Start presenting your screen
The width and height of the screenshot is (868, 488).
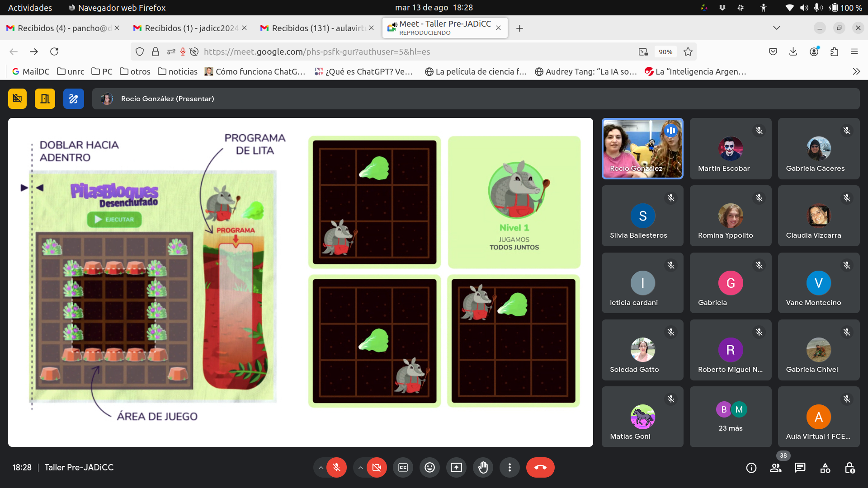tap(456, 467)
